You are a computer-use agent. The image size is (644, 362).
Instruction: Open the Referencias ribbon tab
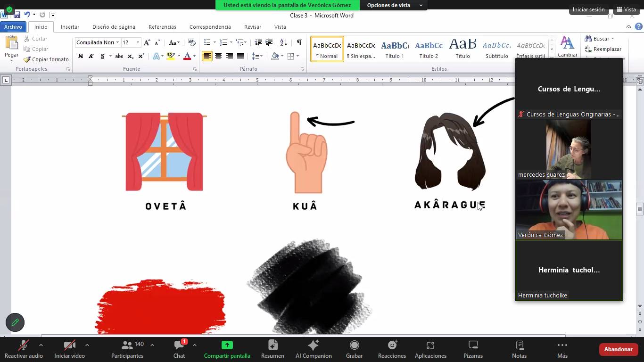pyautogui.click(x=162, y=27)
